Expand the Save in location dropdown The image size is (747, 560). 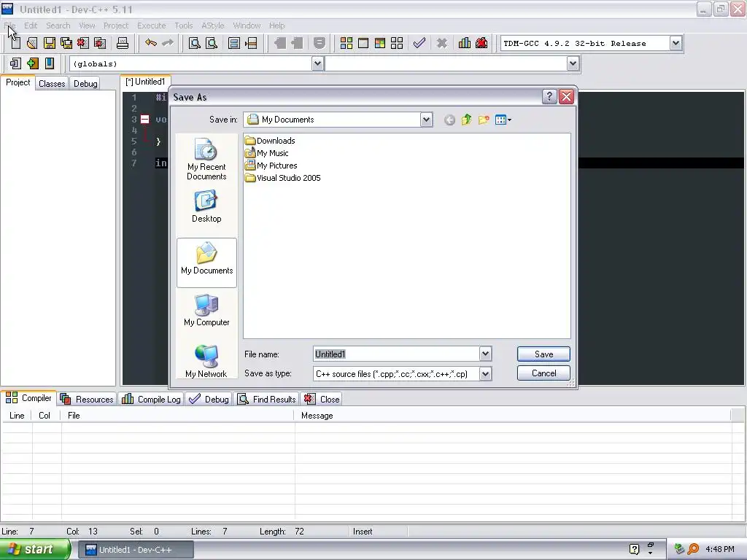pos(426,120)
